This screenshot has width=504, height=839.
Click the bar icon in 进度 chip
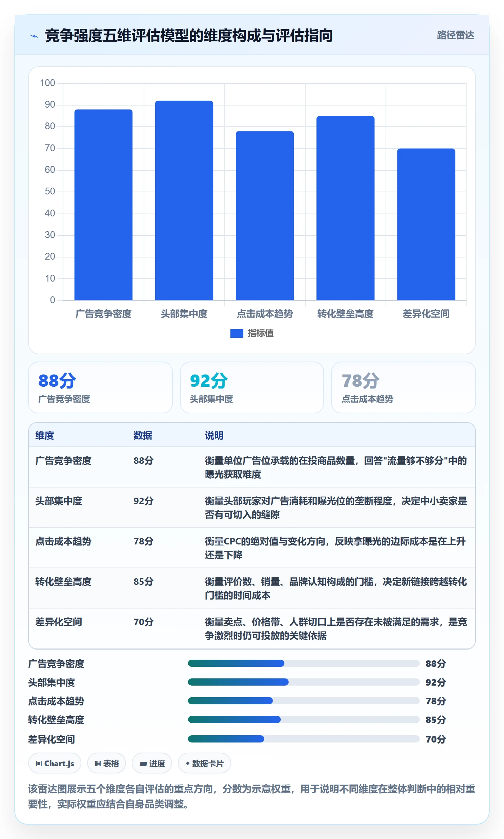pyautogui.click(x=143, y=764)
